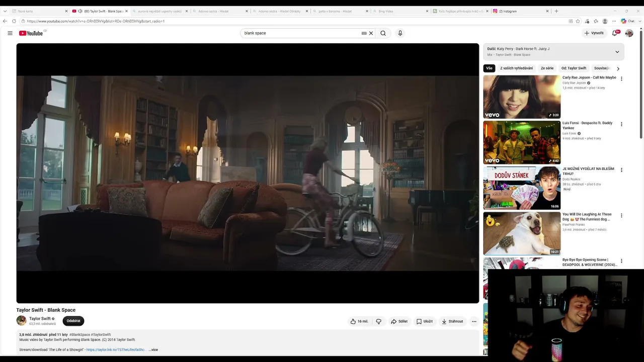Open browser settings and more menu

[x=614, y=21]
